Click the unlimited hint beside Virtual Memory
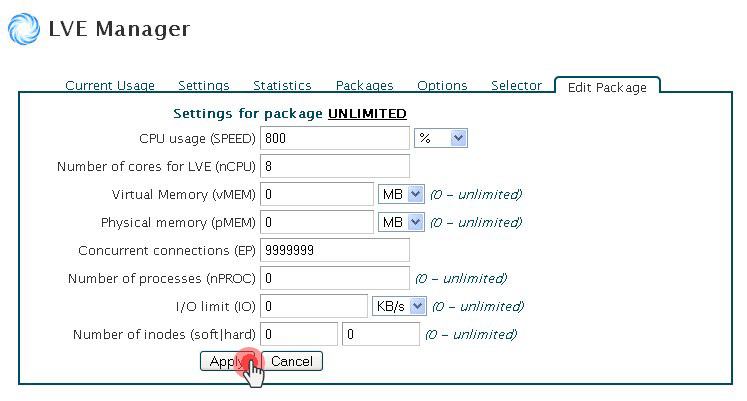 [476, 194]
